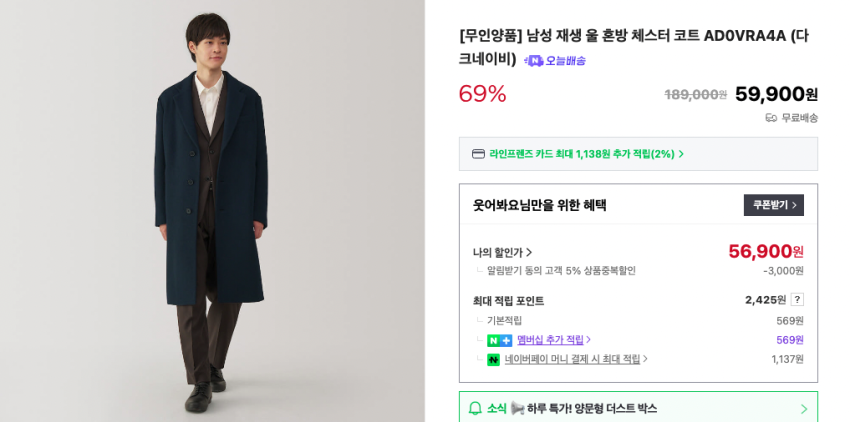Click the megaphone icon in the news banner
Image resolution: width=850 pixels, height=422 pixels.
(x=517, y=408)
